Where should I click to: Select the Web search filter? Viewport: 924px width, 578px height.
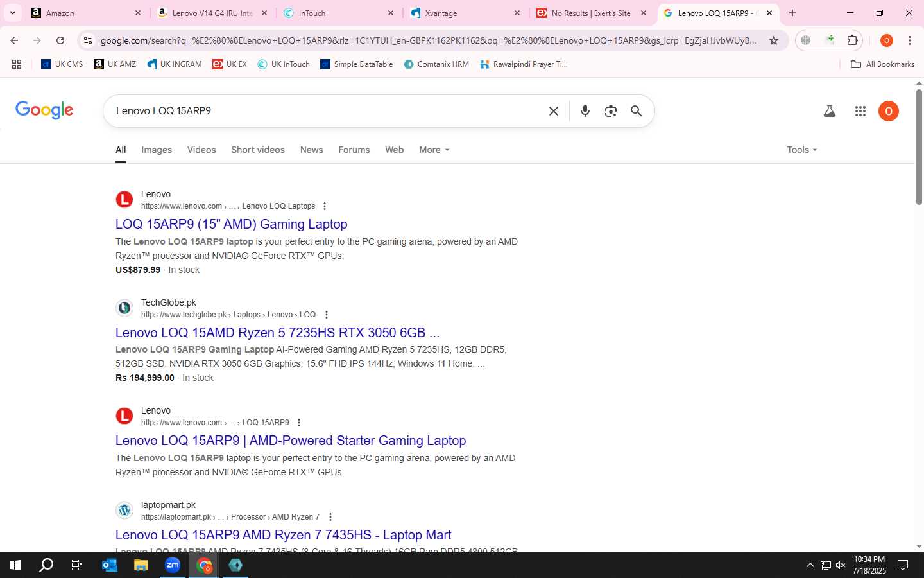coord(394,150)
